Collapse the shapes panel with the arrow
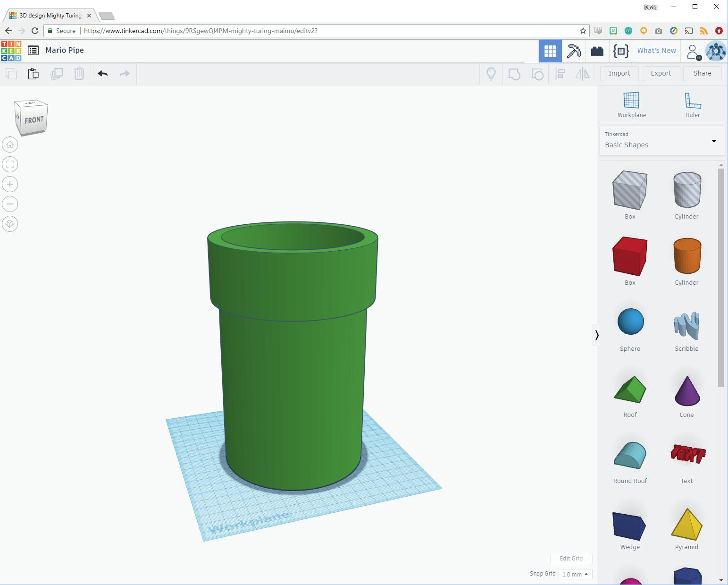This screenshot has height=585, width=728. 596,335
